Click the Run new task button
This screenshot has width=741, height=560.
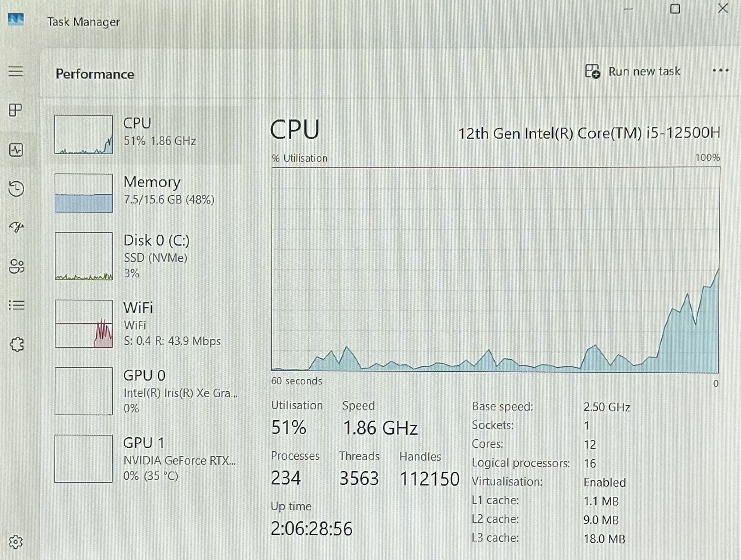click(x=632, y=71)
